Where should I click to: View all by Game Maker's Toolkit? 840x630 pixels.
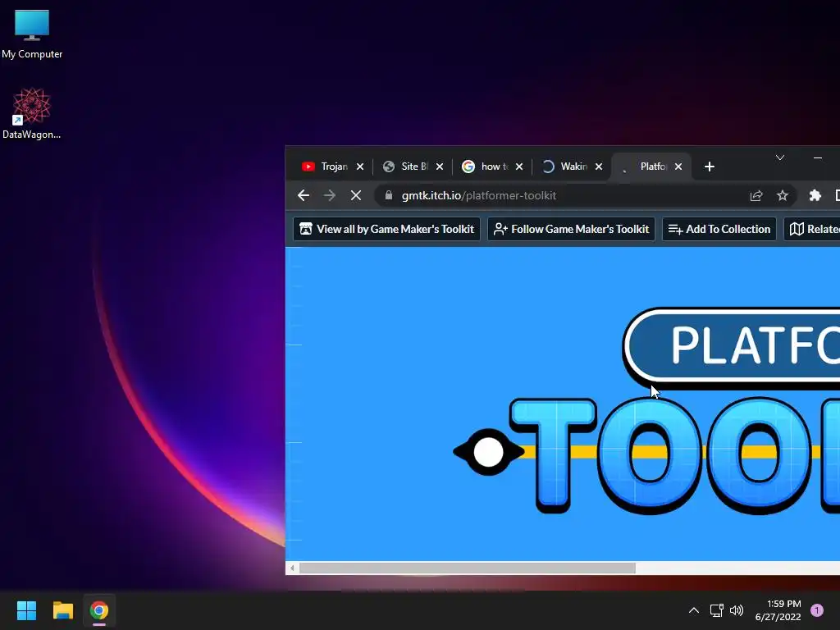point(387,229)
